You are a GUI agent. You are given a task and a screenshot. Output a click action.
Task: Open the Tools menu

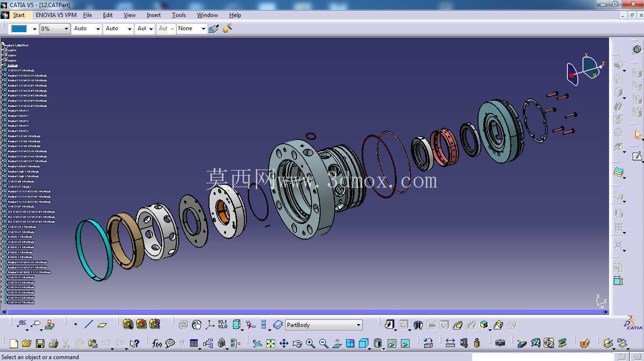pyautogui.click(x=179, y=15)
